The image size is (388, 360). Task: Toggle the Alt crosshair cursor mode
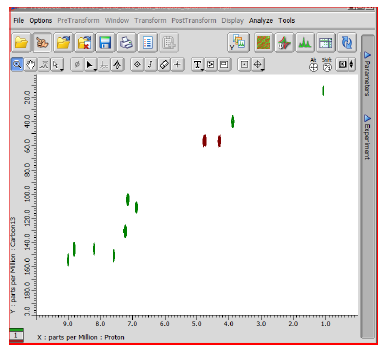313,65
